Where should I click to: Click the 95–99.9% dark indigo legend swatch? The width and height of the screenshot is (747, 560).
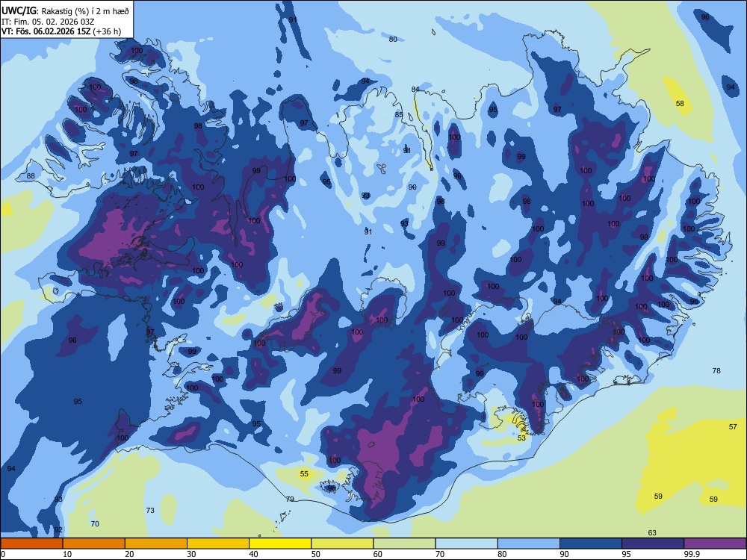point(653,544)
